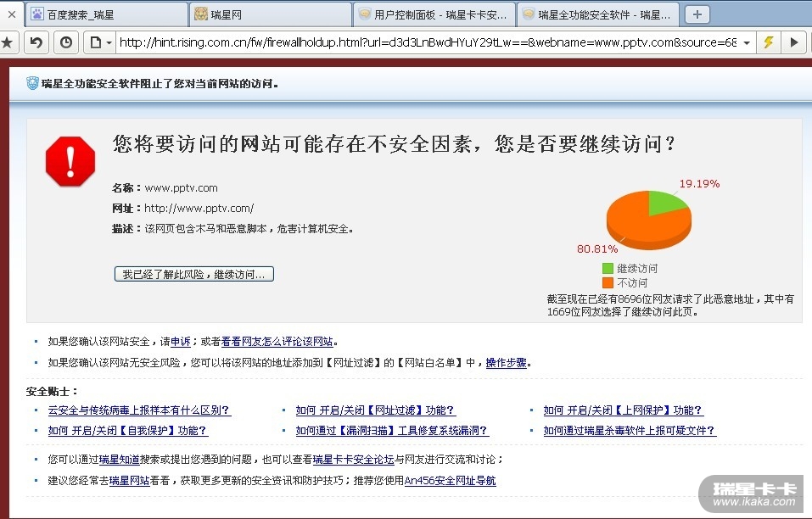Click the 瑞星网站 link
The width and height of the screenshot is (812, 519).
pos(130,481)
